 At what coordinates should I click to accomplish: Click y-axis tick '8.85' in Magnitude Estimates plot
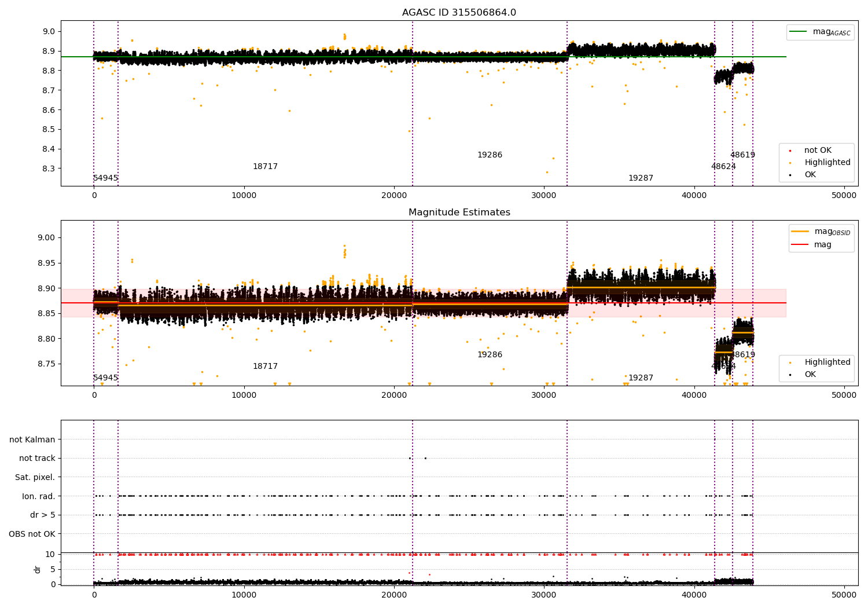point(47,314)
